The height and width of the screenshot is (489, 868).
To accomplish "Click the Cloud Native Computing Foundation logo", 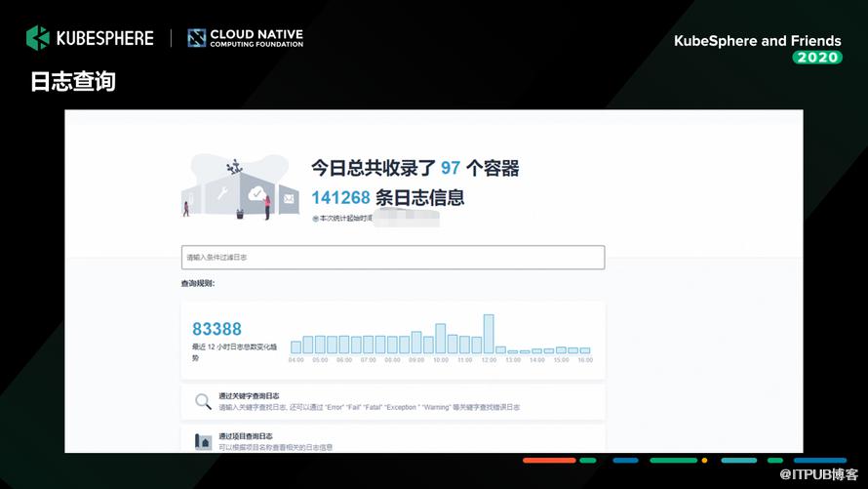I will [x=245, y=38].
